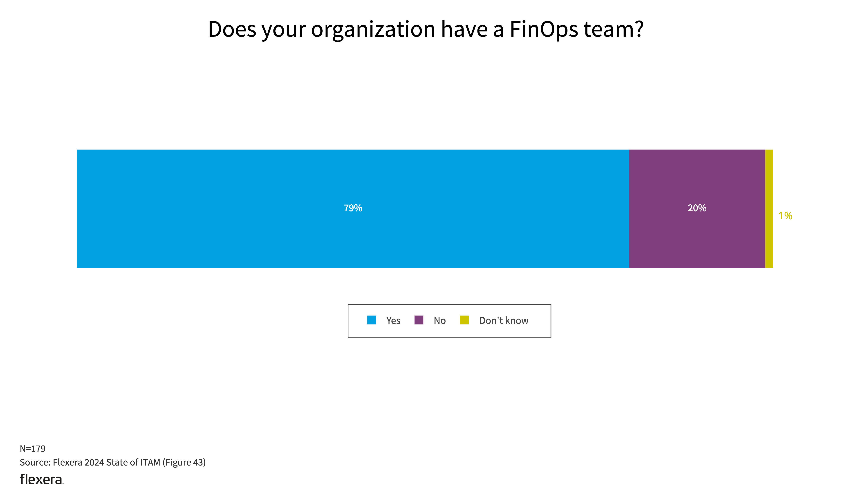Click the word "FinOps" in the title
The image size is (852, 504).
pyautogui.click(x=544, y=29)
